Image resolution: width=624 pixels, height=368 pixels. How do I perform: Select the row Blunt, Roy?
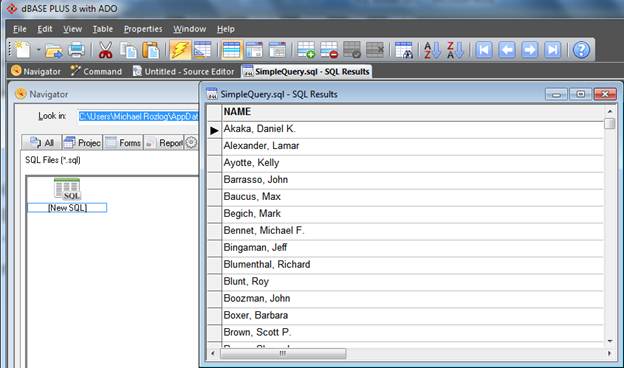click(x=413, y=281)
